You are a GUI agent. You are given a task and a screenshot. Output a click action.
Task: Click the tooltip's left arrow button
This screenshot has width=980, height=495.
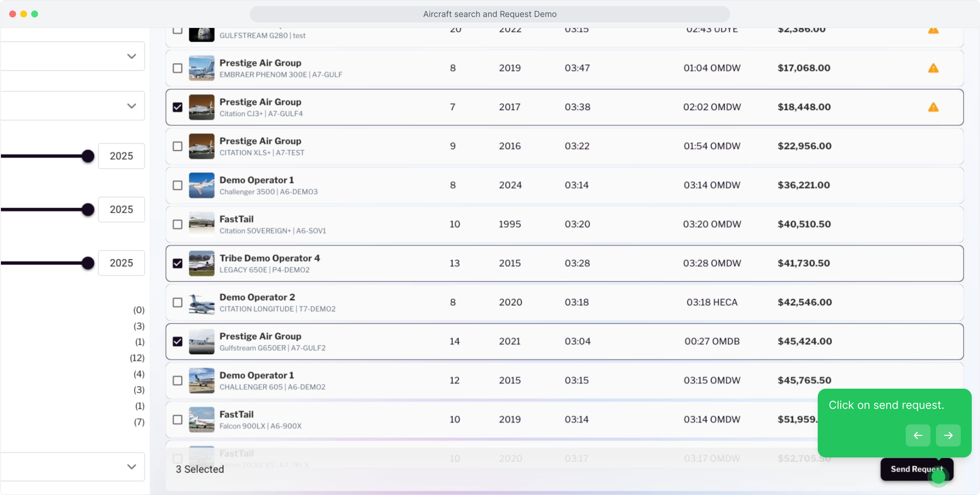click(918, 435)
